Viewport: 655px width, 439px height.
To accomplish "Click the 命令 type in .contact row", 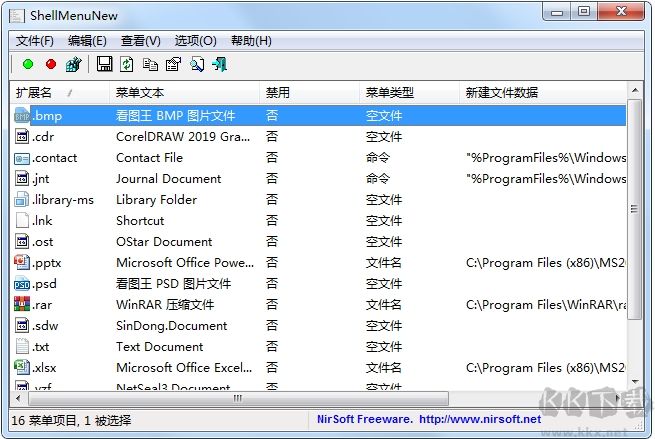I will 378,158.
